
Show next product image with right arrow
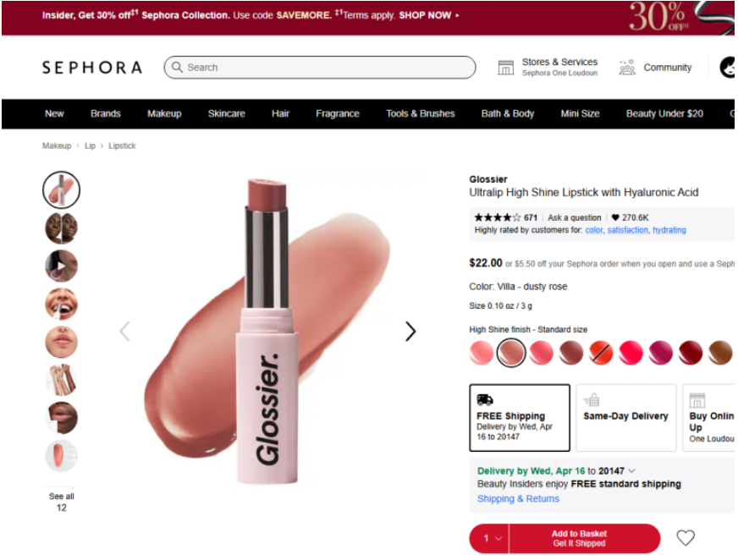[410, 332]
